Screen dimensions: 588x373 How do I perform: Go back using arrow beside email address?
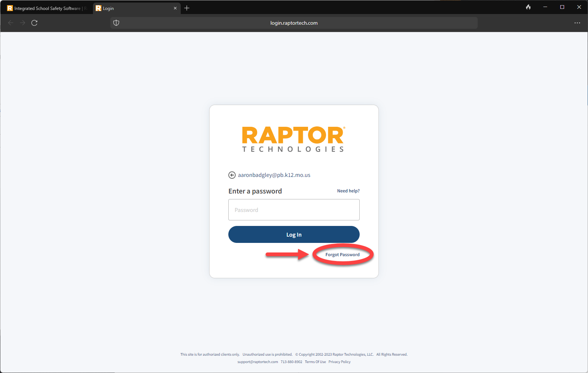click(x=232, y=175)
